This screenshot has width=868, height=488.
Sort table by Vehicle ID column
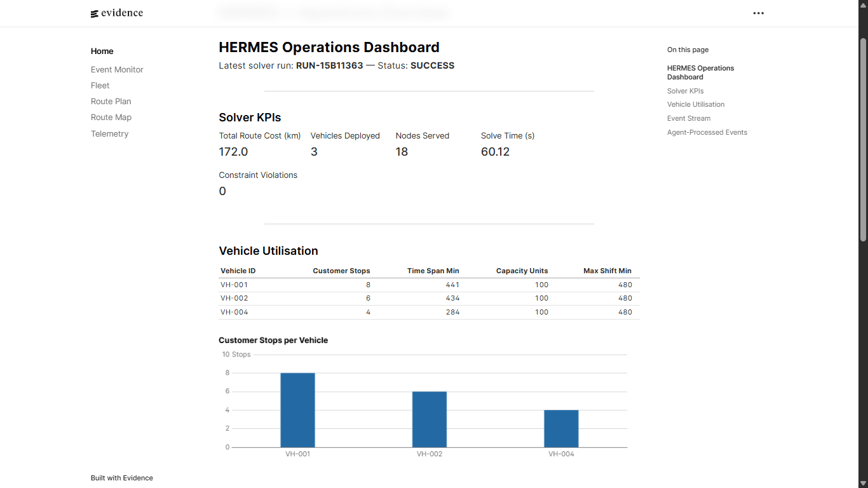point(238,271)
